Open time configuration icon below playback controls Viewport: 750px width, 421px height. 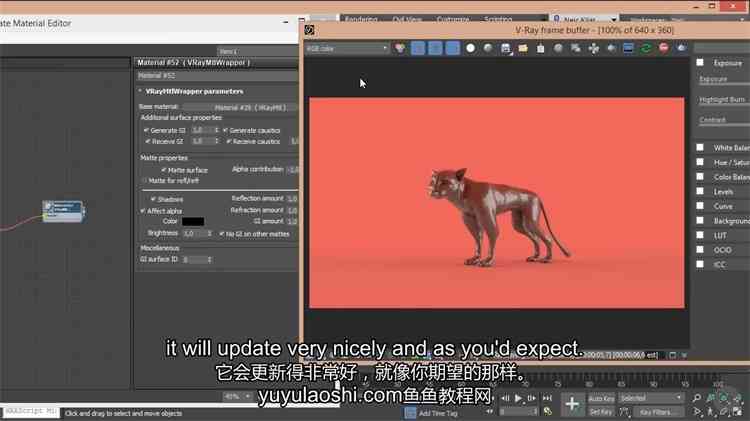548,411
